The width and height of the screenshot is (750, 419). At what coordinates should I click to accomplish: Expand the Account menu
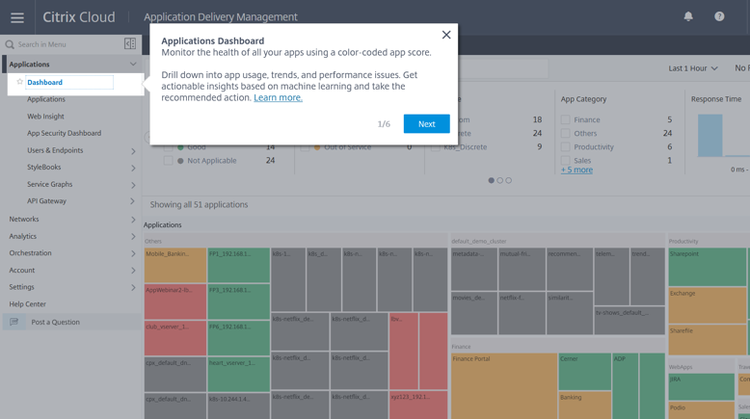click(x=133, y=271)
